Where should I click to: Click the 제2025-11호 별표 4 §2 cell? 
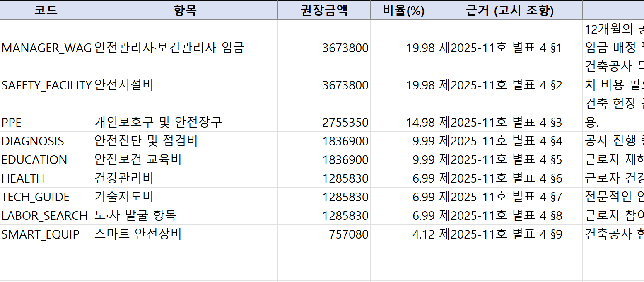pos(509,76)
